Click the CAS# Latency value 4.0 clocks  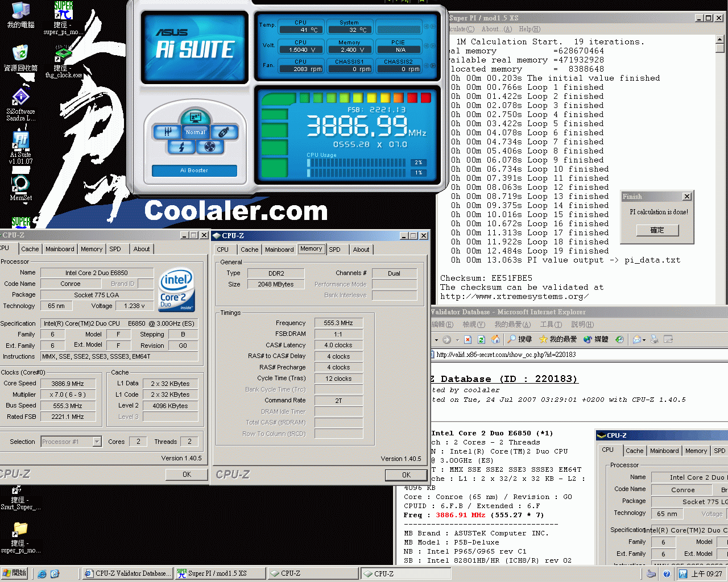pyautogui.click(x=338, y=345)
